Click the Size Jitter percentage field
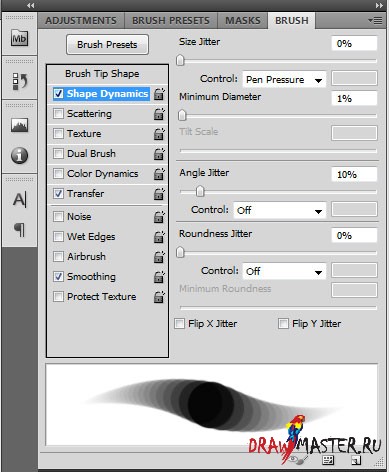The image size is (389, 472). tap(354, 44)
